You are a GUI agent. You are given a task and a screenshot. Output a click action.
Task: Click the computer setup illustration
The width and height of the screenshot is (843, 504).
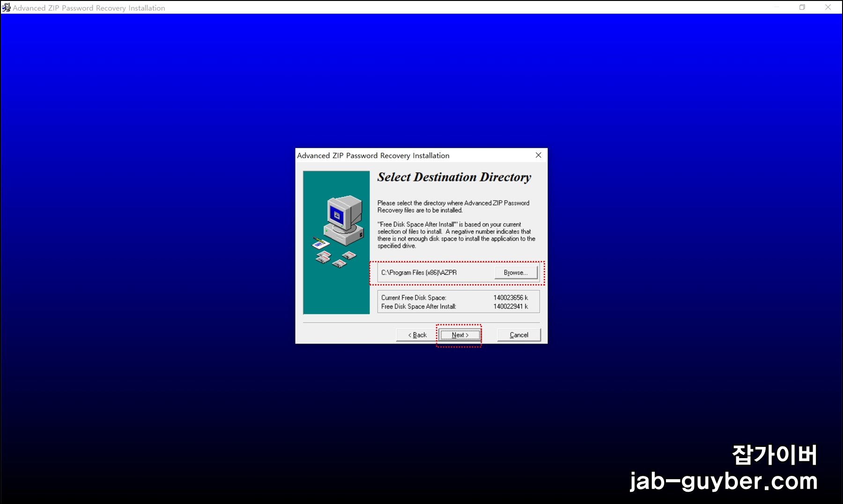336,242
